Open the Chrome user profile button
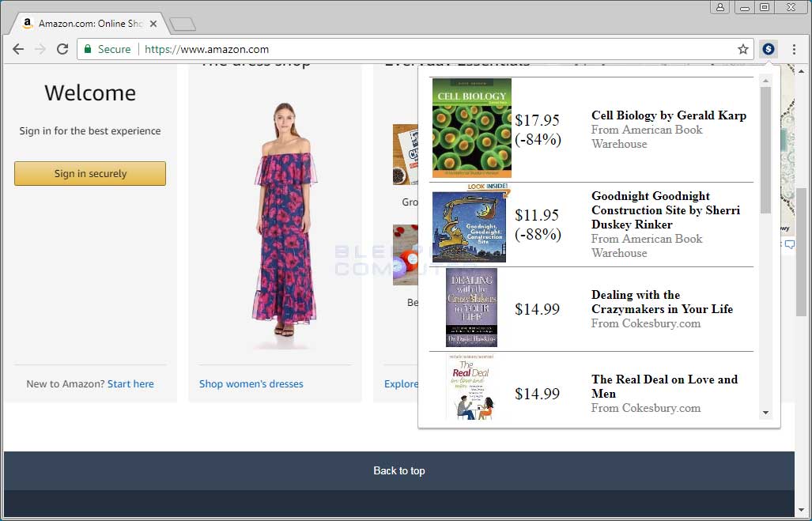The image size is (812, 521). click(719, 7)
